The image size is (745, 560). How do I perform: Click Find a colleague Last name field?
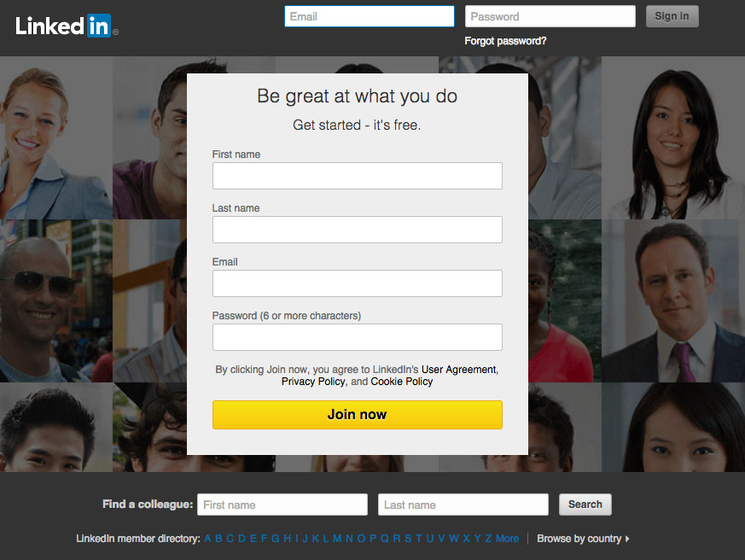pyautogui.click(x=463, y=505)
